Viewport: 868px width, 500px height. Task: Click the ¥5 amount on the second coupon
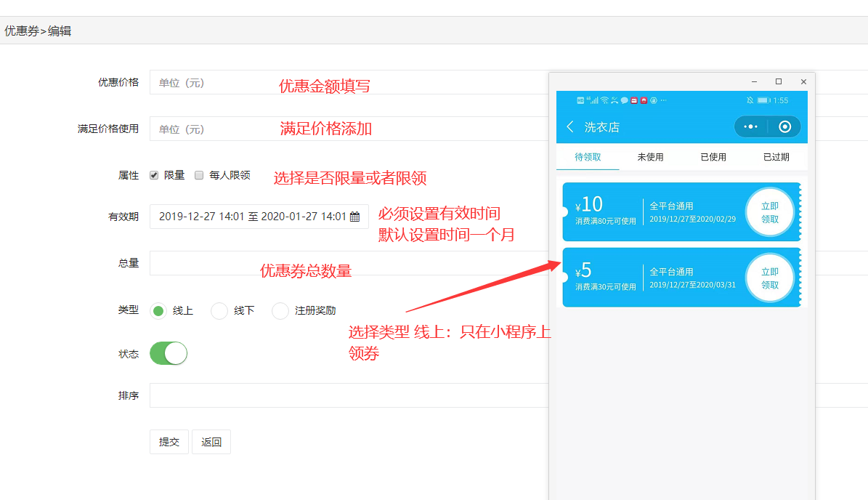click(x=583, y=270)
